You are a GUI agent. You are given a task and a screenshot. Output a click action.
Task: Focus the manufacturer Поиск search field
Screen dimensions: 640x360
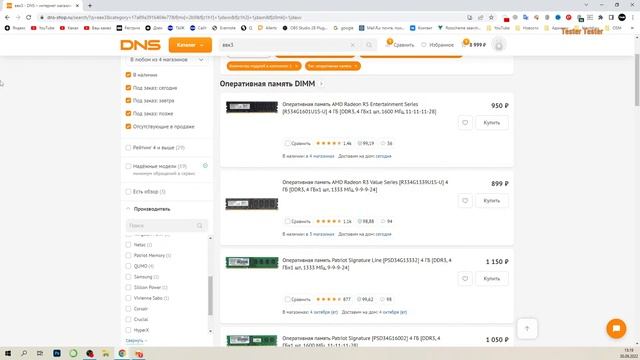click(167, 226)
